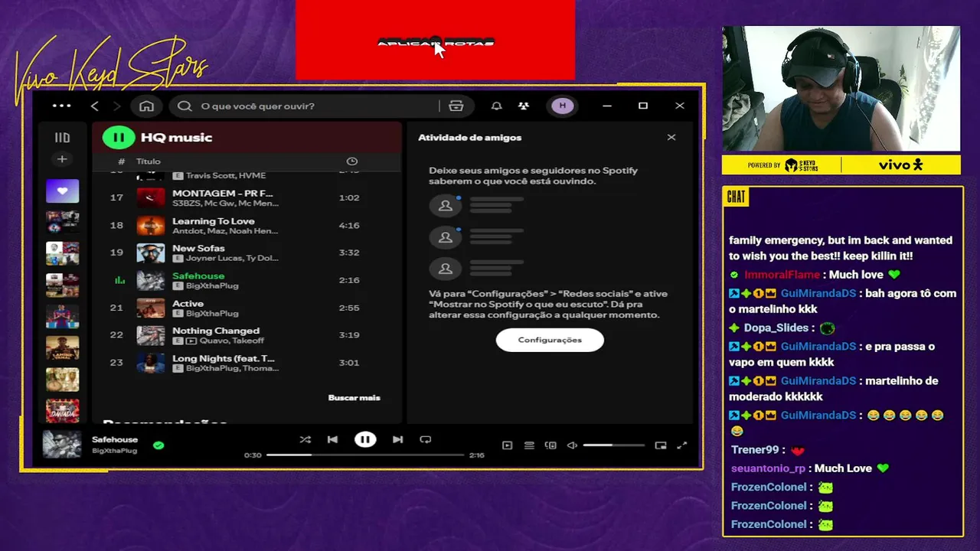Toggle the friend activity icon

(x=524, y=106)
